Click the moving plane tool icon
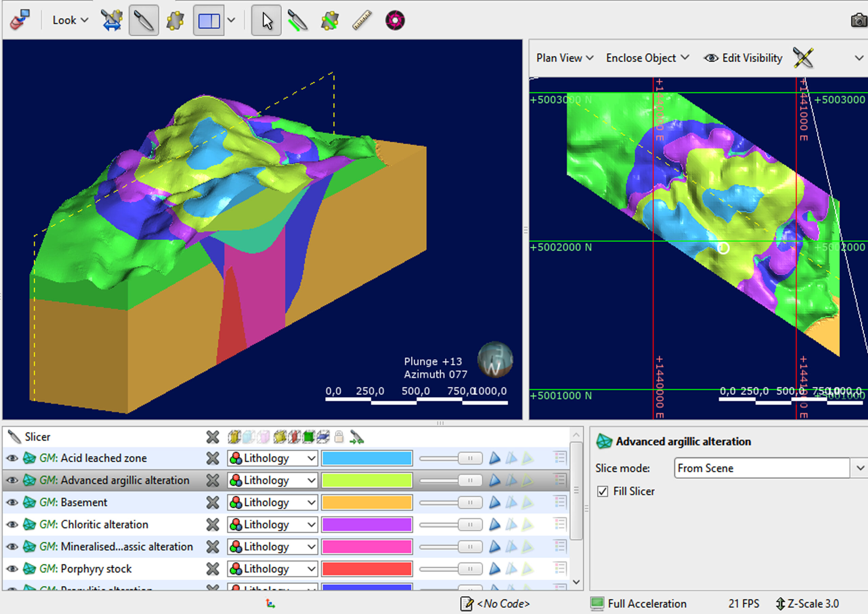The height and width of the screenshot is (614, 868). pyautogui.click(x=175, y=20)
